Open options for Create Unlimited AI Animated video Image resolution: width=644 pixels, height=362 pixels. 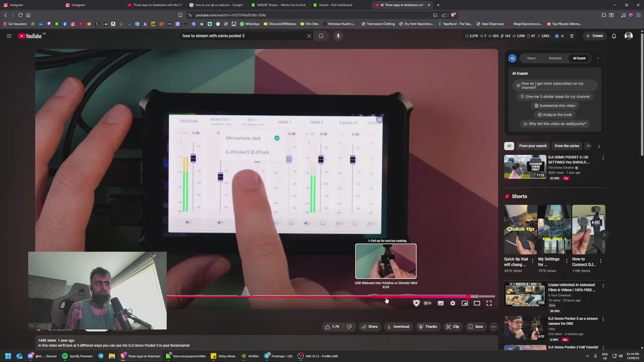pos(603,286)
